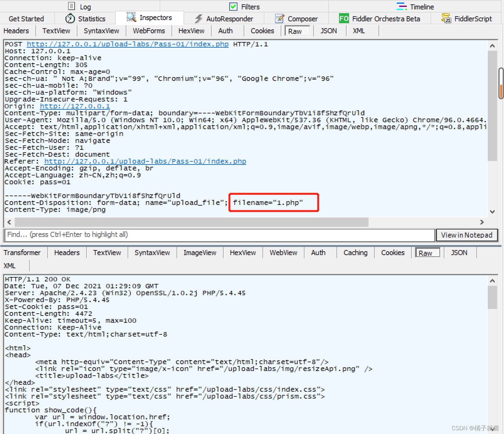This screenshot has height=434, width=504.
Task: Select the response Caching tab
Action: click(355, 253)
